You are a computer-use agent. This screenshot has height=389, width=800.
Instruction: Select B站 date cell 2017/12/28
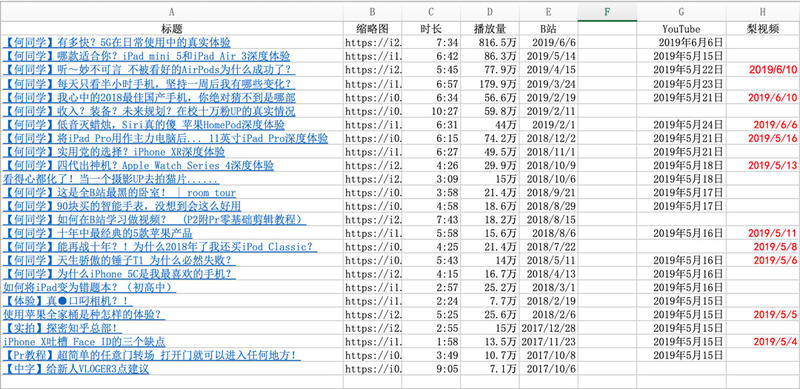[548, 328]
